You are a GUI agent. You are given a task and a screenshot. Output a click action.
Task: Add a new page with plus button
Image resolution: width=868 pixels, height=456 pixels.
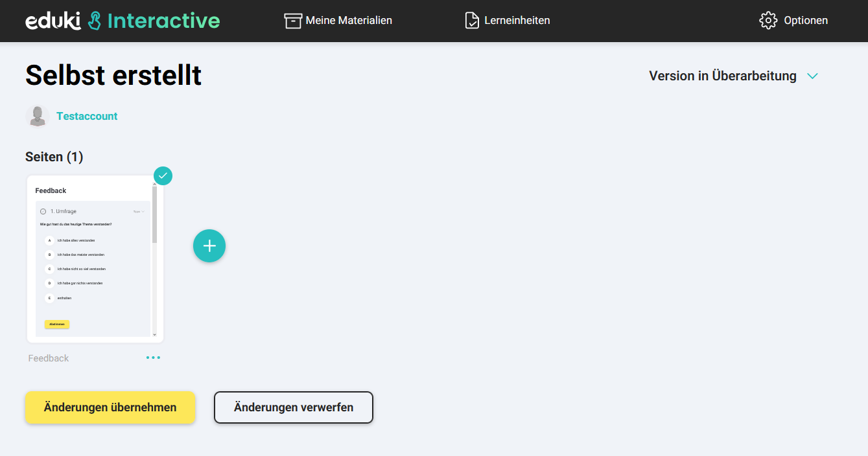pos(209,246)
